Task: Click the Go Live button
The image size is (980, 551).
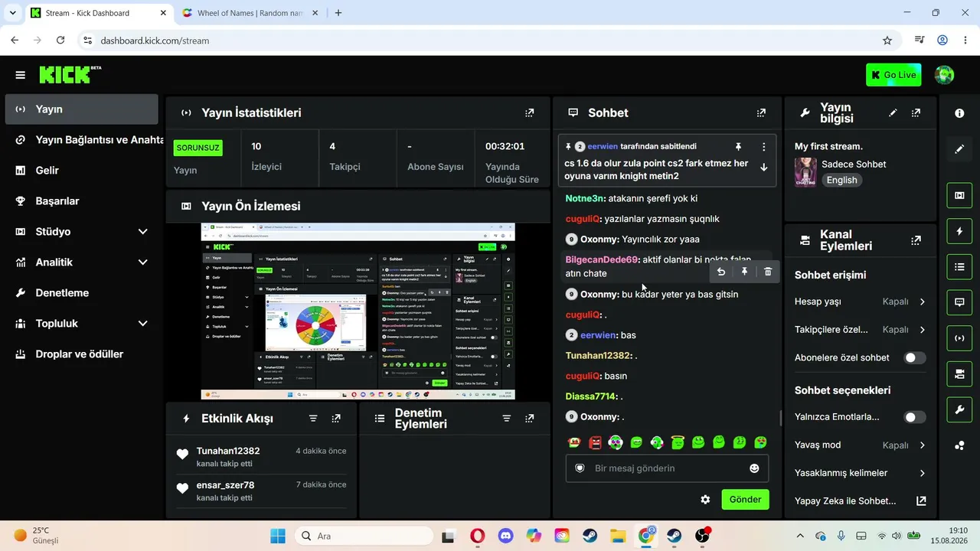Action: (x=893, y=75)
